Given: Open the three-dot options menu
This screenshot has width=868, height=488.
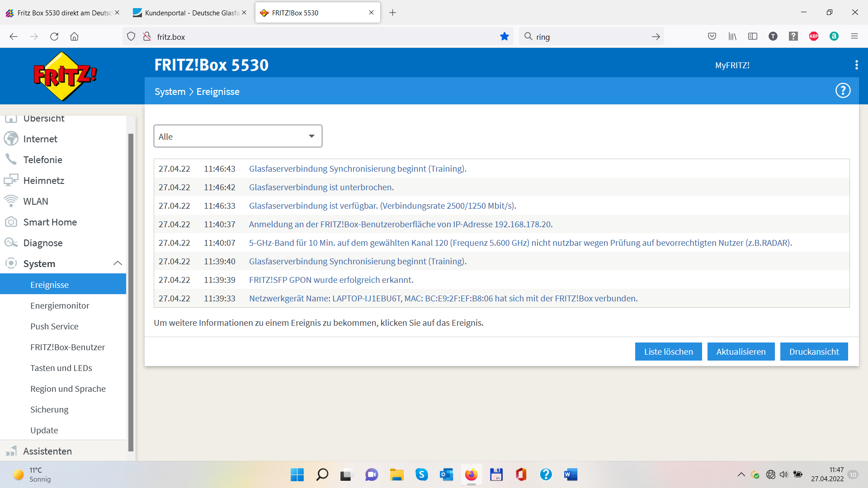Looking at the screenshot, I should [x=856, y=65].
